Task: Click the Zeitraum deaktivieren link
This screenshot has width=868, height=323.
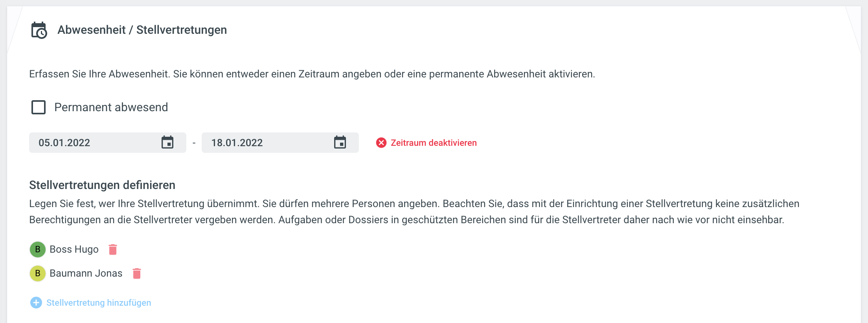Action: click(x=434, y=143)
